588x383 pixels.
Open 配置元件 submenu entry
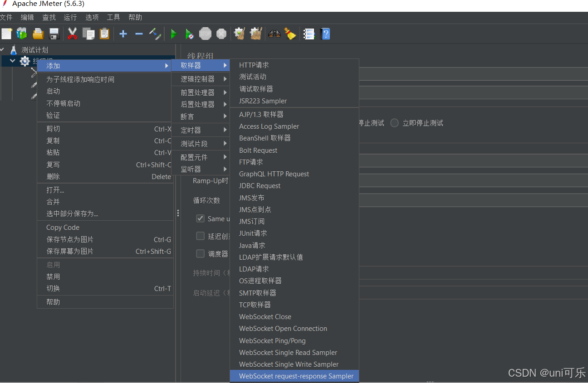(201, 157)
